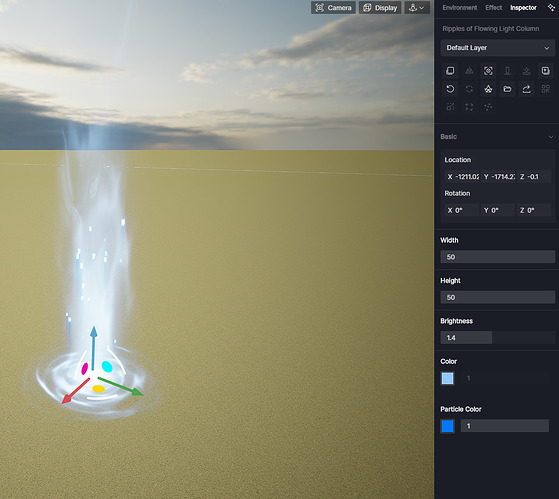Click the picture-stack icon at row end
The width and height of the screenshot is (559, 499).
tap(546, 71)
